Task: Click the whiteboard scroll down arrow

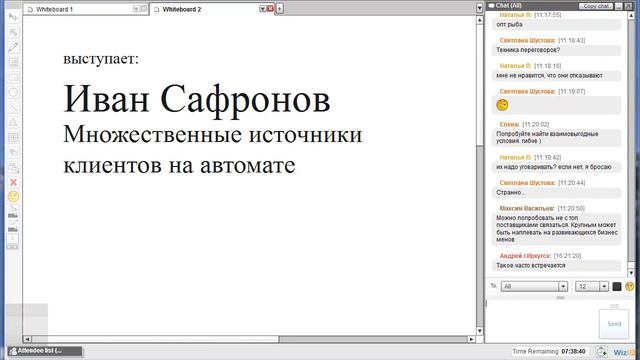Action: [480, 331]
